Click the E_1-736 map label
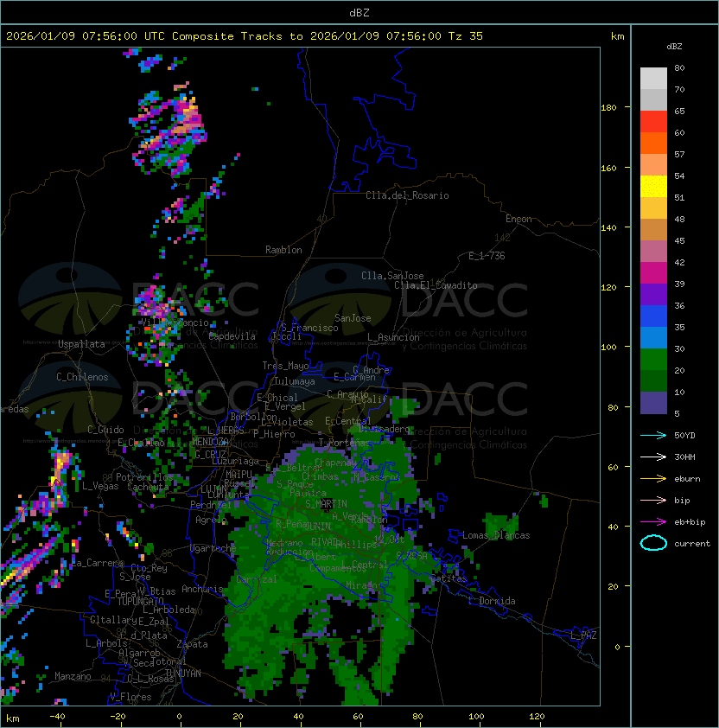Screen dimensions: 719x728 point(487,256)
